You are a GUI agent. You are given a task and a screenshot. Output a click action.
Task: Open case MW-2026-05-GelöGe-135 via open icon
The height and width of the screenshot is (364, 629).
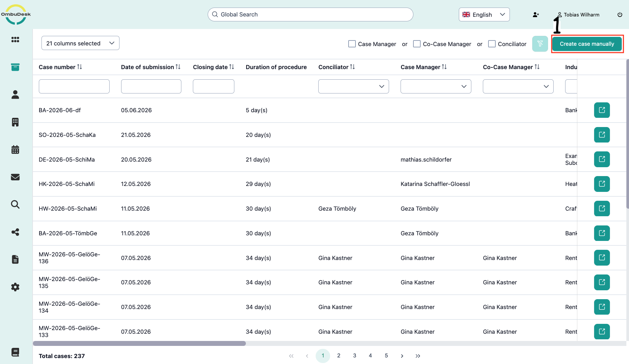pyautogui.click(x=602, y=282)
